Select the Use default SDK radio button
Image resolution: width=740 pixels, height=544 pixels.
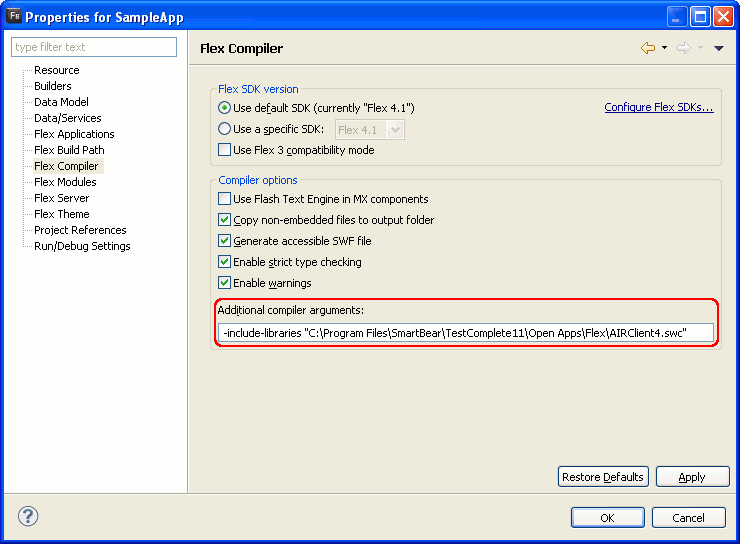[225, 108]
